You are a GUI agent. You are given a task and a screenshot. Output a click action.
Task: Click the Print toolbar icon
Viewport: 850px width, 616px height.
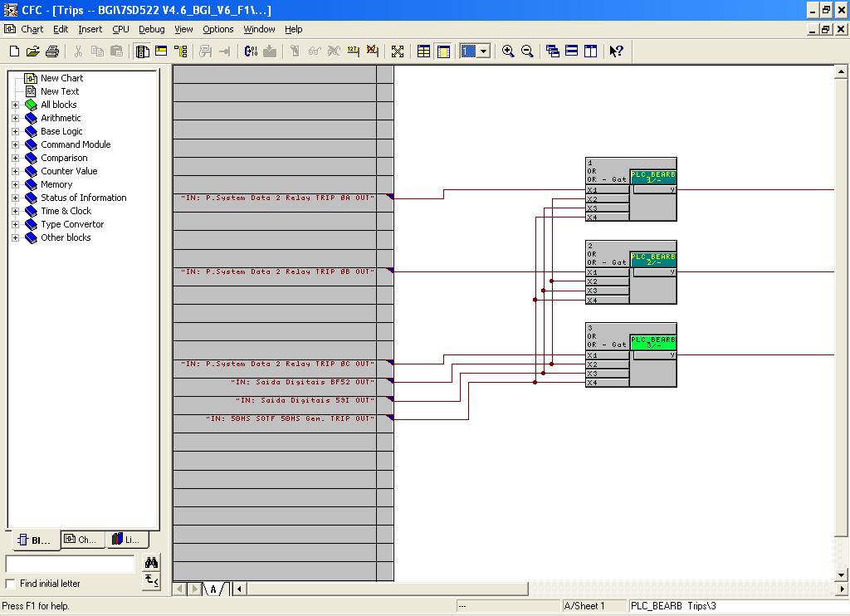(x=52, y=51)
